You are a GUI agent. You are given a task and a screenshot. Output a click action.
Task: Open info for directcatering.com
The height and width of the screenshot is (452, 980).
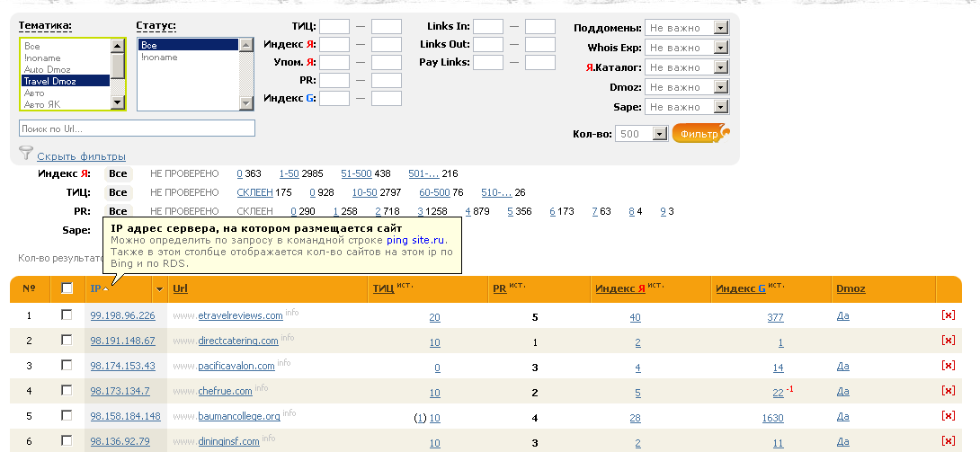[x=287, y=337]
